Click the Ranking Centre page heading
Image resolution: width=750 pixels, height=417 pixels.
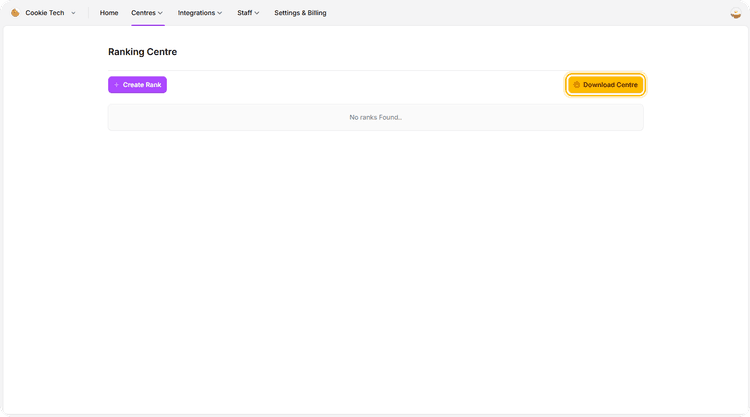142,52
